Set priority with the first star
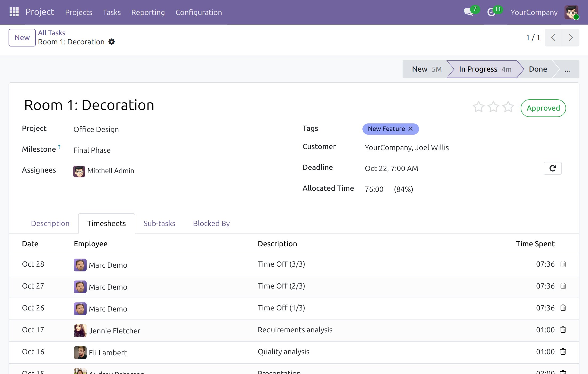Viewport: 588px width, 374px height. tap(478, 107)
